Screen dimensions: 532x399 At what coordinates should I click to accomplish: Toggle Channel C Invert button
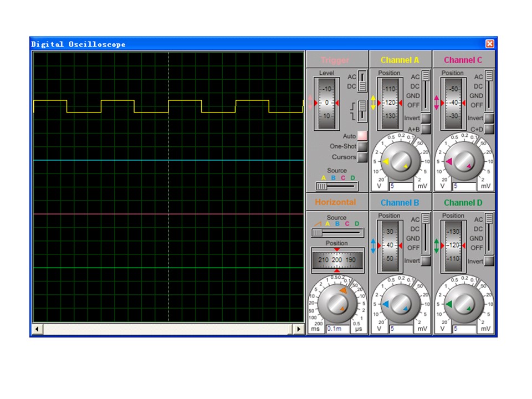click(489, 118)
